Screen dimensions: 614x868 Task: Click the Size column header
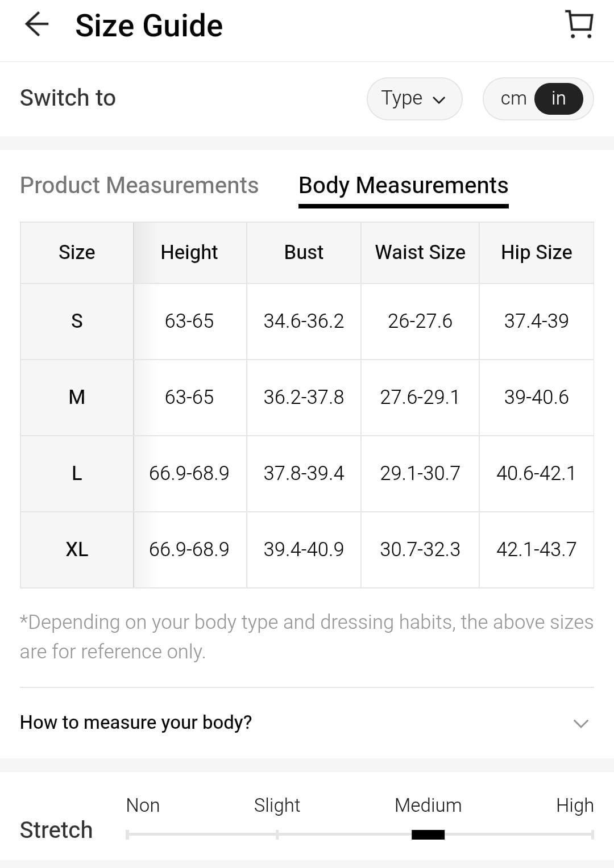pyautogui.click(x=77, y=252)
